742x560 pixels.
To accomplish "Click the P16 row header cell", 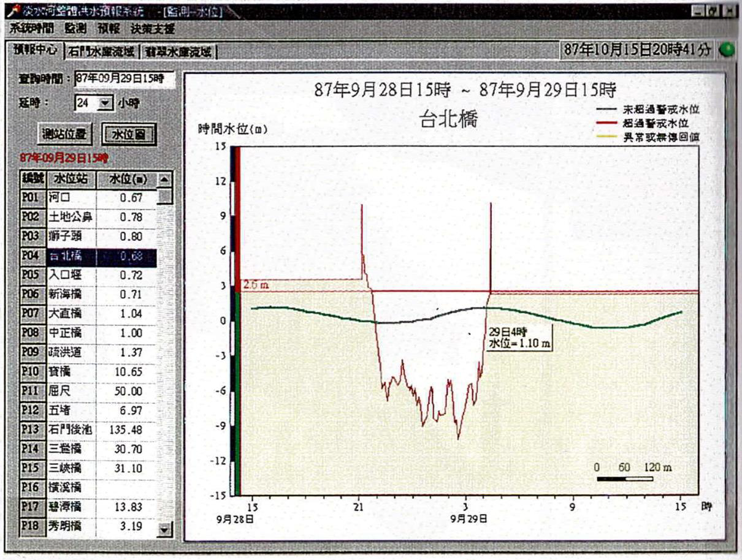I will click(32, 488).
